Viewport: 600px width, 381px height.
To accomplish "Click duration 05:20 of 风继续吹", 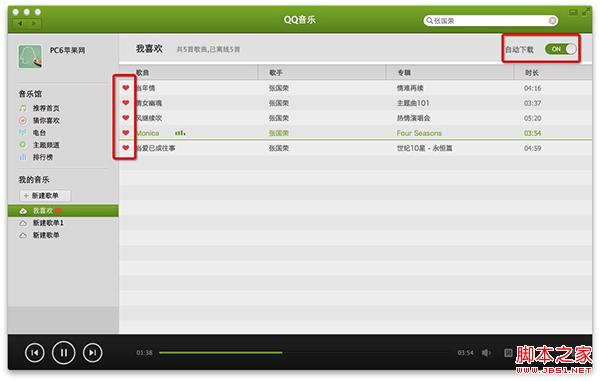I will coord(533,118).
